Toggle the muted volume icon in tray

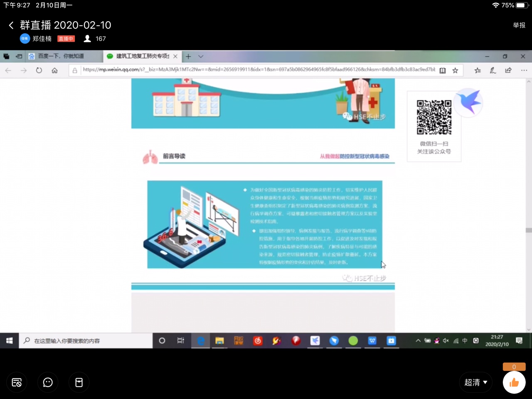pos(446,341)
